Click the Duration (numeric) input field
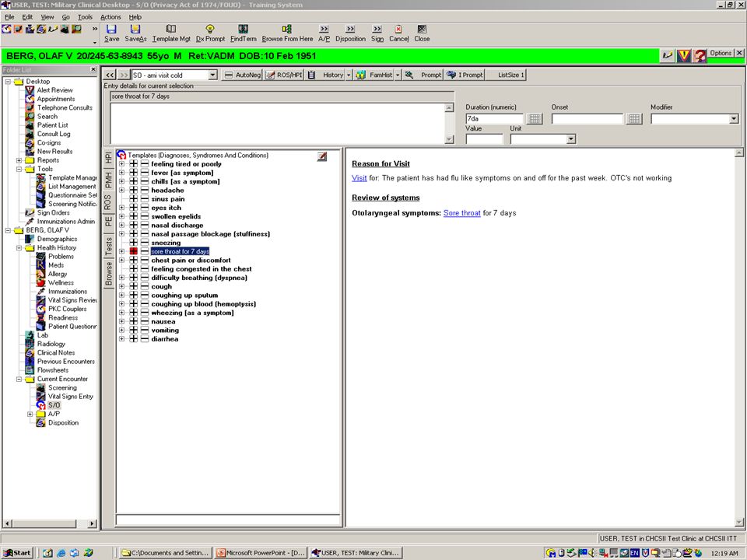The image size is (747, 560). (x=494, y=118)
